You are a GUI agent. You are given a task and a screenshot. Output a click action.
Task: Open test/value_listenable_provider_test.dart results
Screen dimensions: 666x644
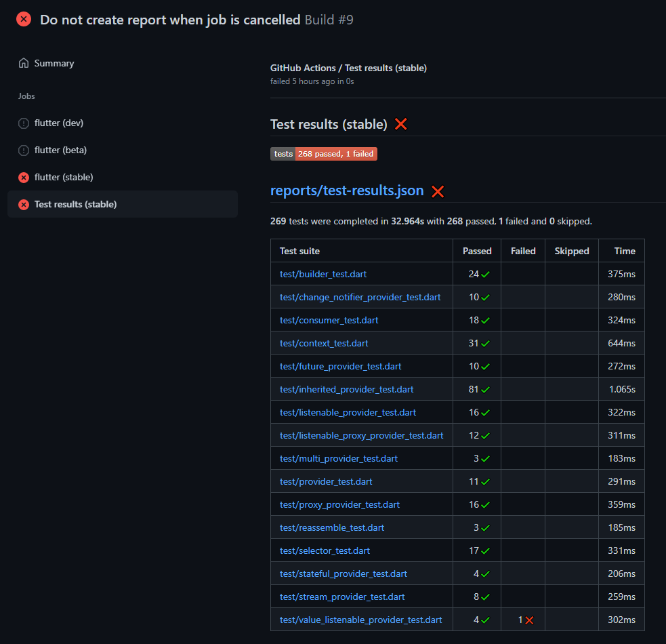tap(360, 619)
